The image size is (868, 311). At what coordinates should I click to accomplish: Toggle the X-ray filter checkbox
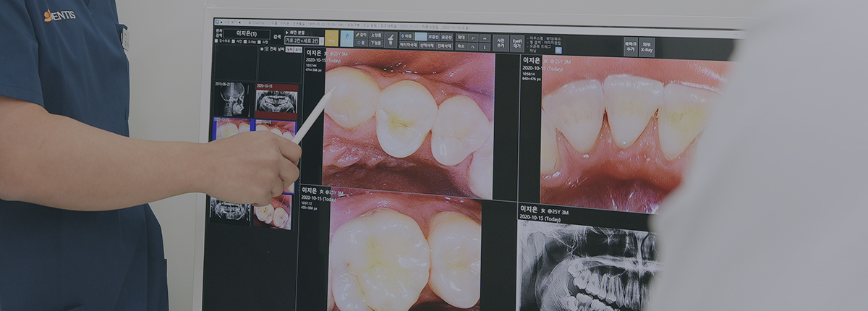[x=246, y=42]
